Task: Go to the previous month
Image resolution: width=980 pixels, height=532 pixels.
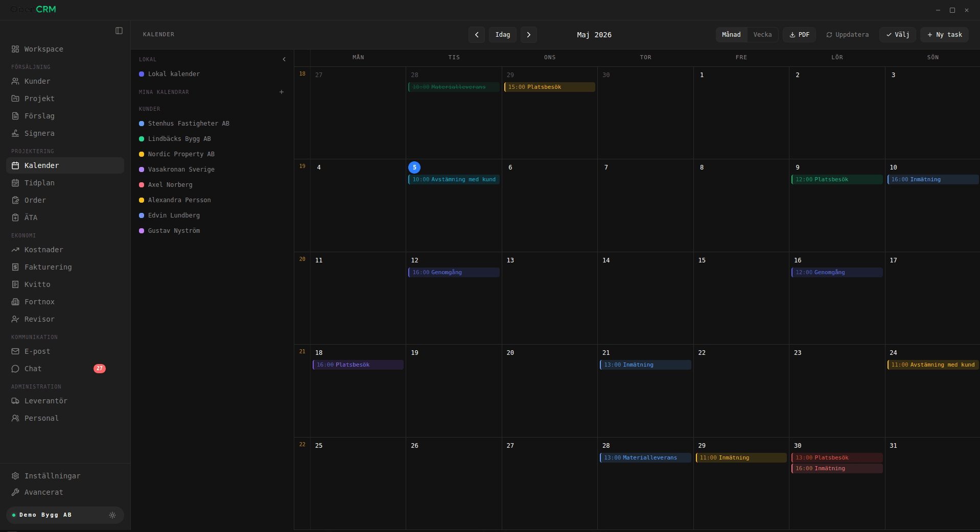Action: (x=477, y=35)
